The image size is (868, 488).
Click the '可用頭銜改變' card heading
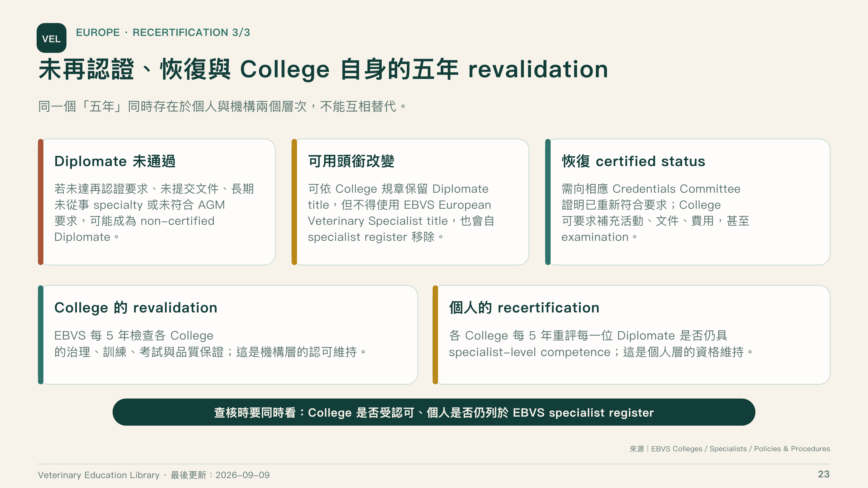point(351,161)
